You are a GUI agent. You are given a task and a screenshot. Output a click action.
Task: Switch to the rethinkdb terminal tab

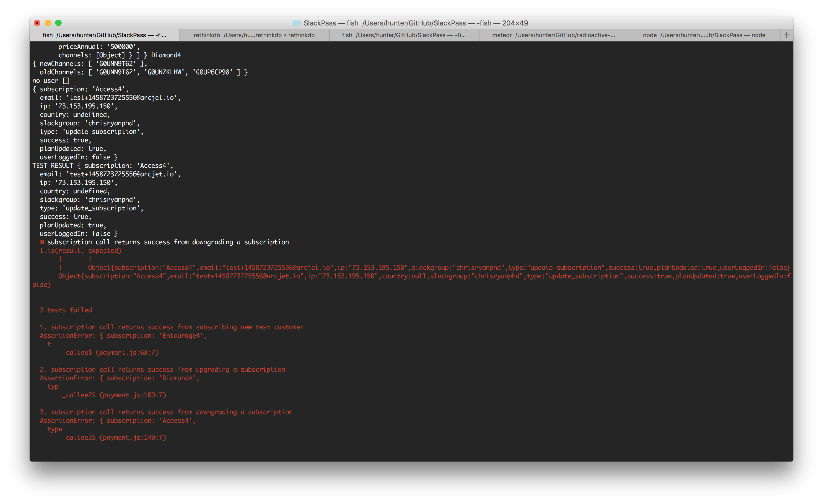tap(254, 35)
